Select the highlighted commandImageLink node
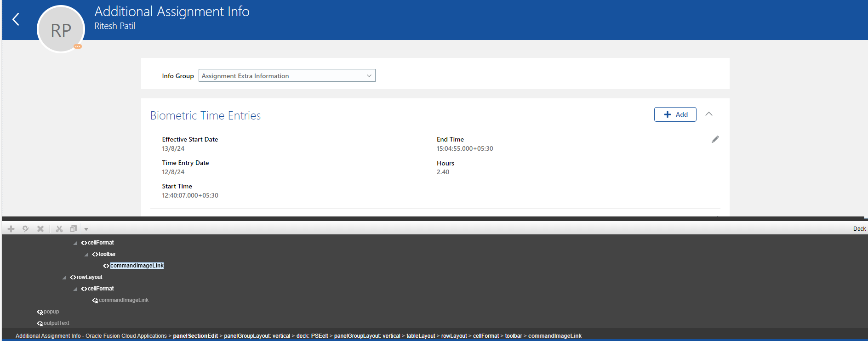The height and width of the screenshot is (341, 868). [x=137, y=266]
